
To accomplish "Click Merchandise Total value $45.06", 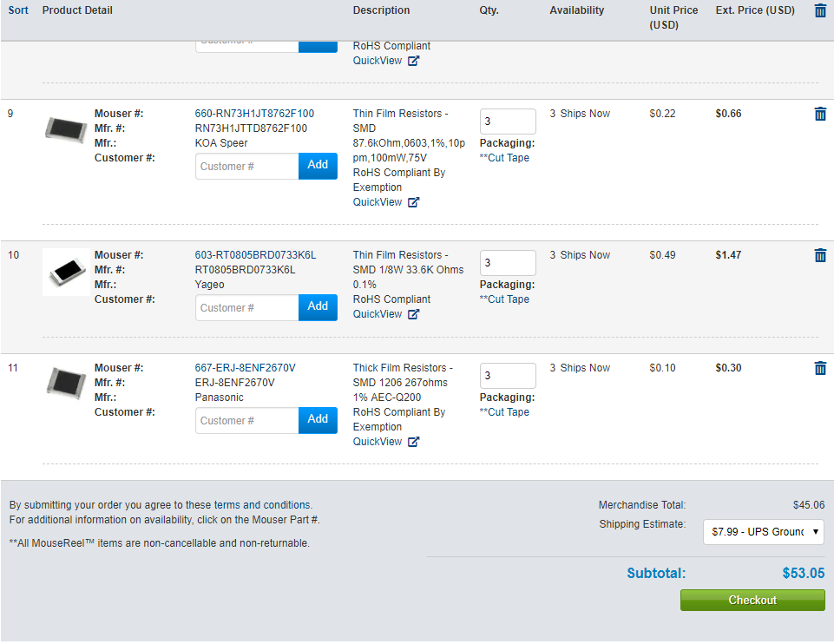I will pyautogui.click(x=809, y=505).
